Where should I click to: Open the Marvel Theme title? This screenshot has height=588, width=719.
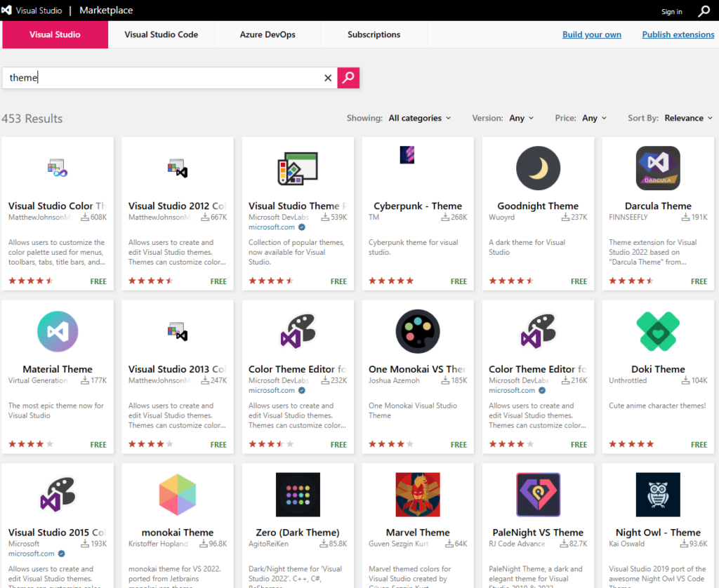pos(418,532)
